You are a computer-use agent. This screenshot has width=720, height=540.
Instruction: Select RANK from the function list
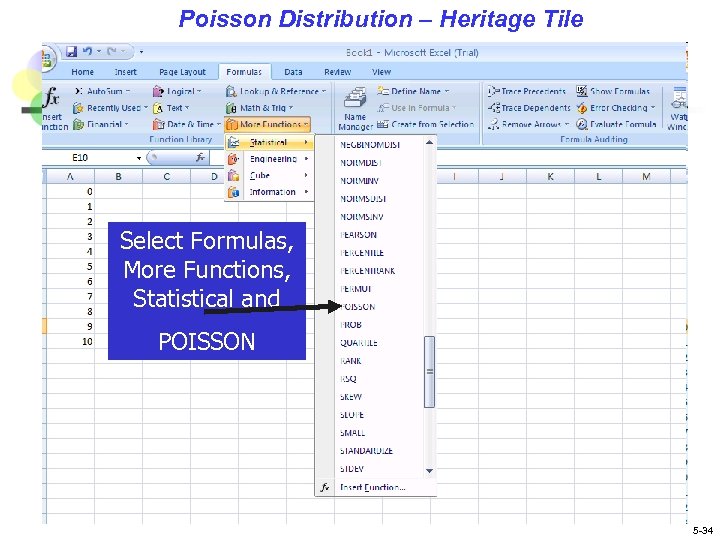point(350,361)
